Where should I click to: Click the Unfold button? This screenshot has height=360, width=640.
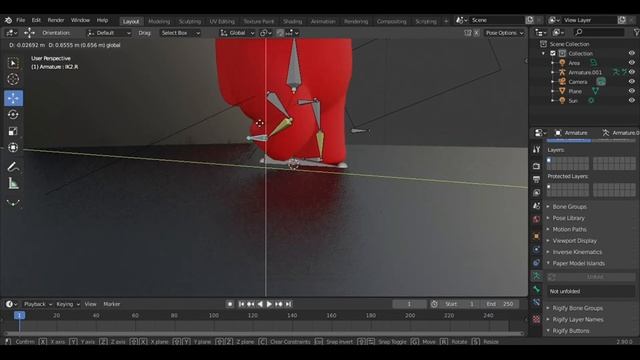point(591,277)
